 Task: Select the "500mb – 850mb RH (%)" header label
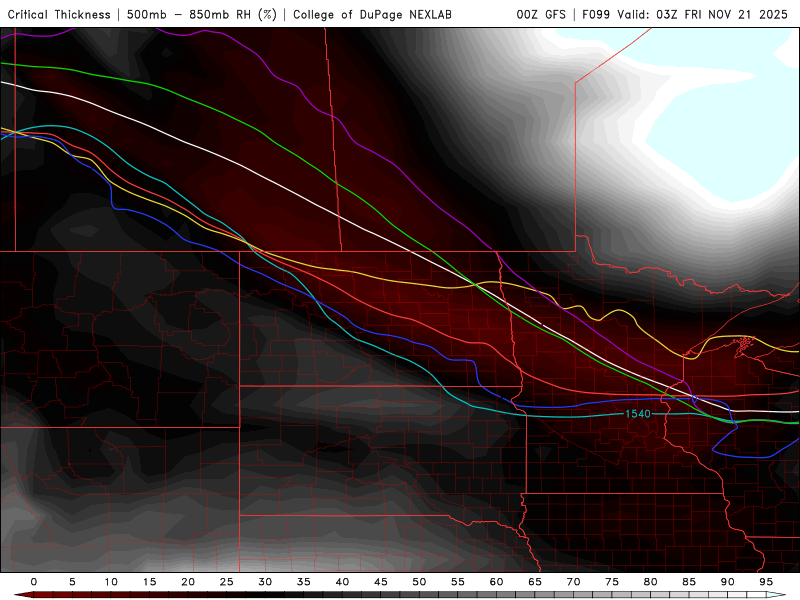pyautogui.click(x=202, y=15)
